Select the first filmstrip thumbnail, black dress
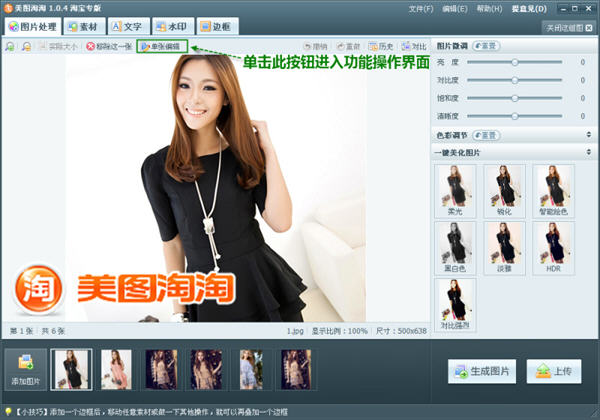 coord(71,369)
